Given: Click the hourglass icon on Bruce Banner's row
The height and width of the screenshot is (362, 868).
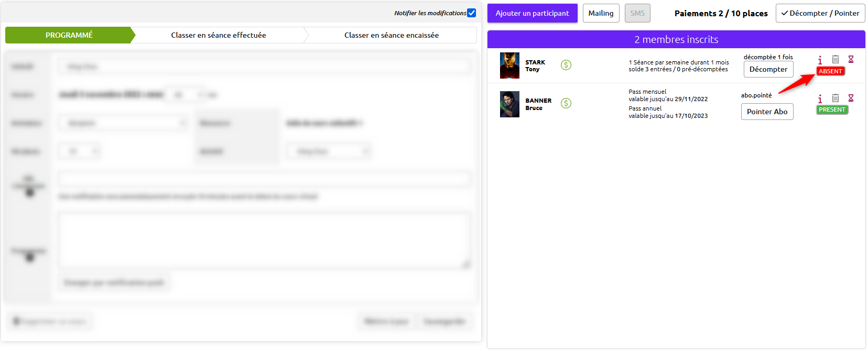Looking at the screenshot, I should (x=851, y=98).
